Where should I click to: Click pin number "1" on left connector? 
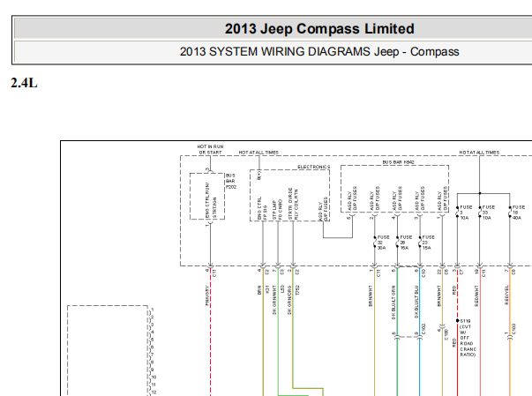click(153, 310)
